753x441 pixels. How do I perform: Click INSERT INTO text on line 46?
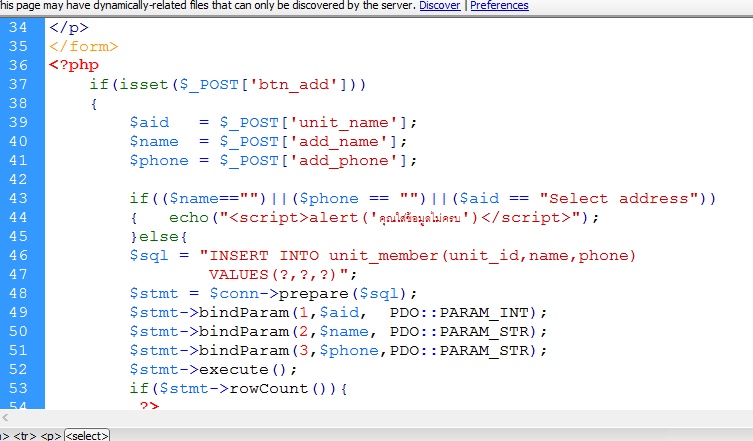[x=264, y=256]
